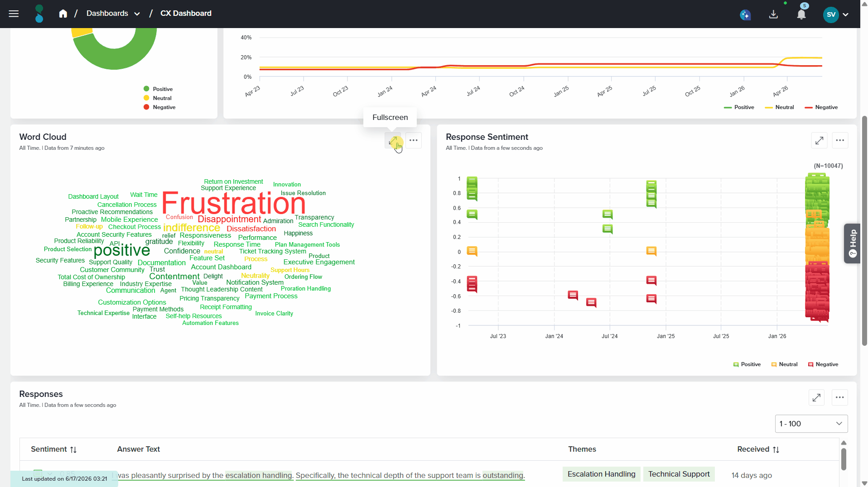Open the notifications bell
Viewport: 868px width, 487px height.
click(x=801, y=14)
